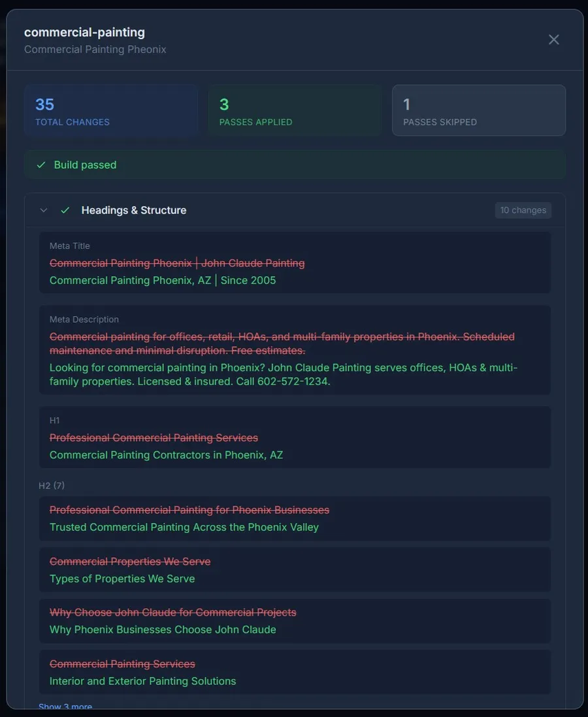Screen dimensions: 588x717
Task: Open the Passes Skipped stat card
Action: 478,110
